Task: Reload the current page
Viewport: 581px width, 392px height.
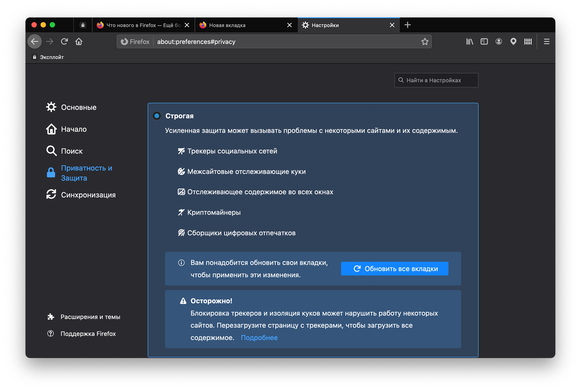Action: pos(64,42)
